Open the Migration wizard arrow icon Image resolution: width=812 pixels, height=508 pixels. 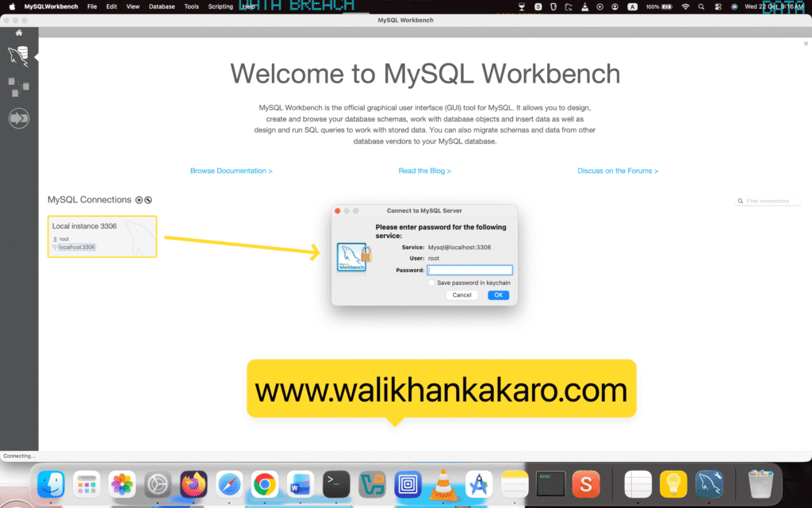point(19,118)
